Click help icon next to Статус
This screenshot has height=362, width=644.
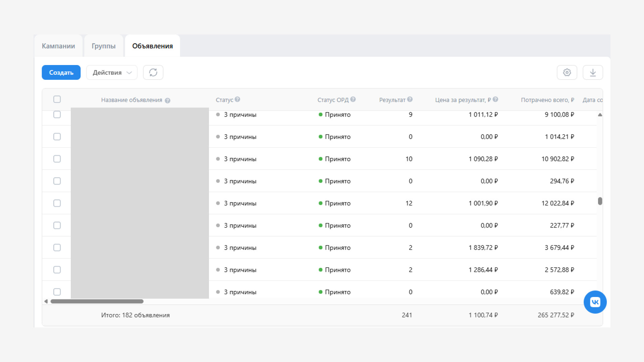point(237,99)
